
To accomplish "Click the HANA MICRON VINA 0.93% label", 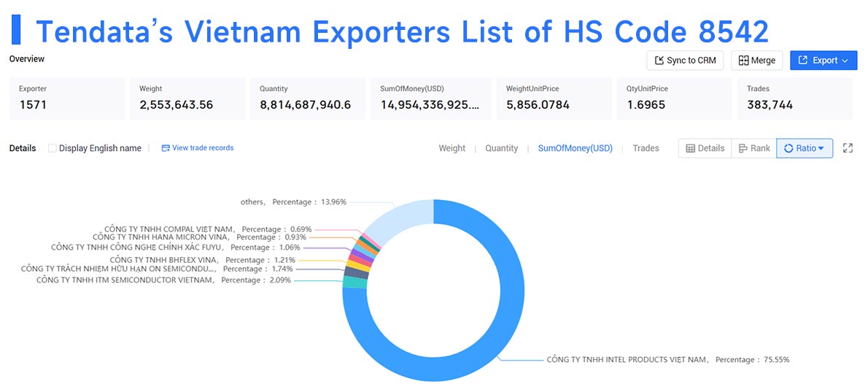I will [199, 237].
